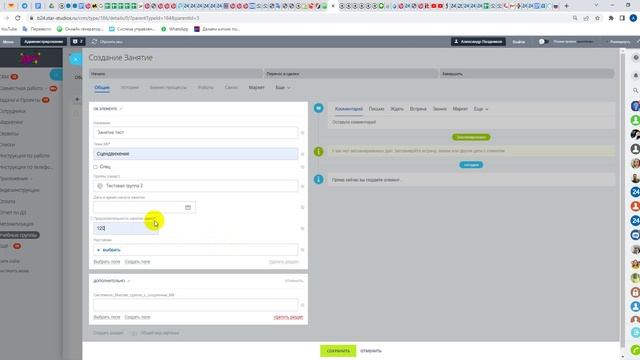The image size is (640, 360).
Task: Click the notification bell icon in the right sidebar
Action: coord(635,76)
